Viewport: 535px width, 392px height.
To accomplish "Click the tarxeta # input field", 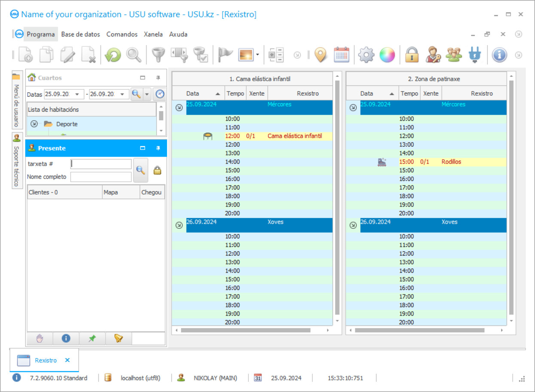I will coord(101,164).
